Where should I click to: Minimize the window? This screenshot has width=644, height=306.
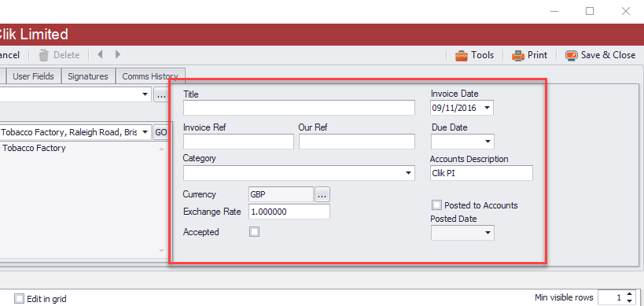(x=554, y=12)
